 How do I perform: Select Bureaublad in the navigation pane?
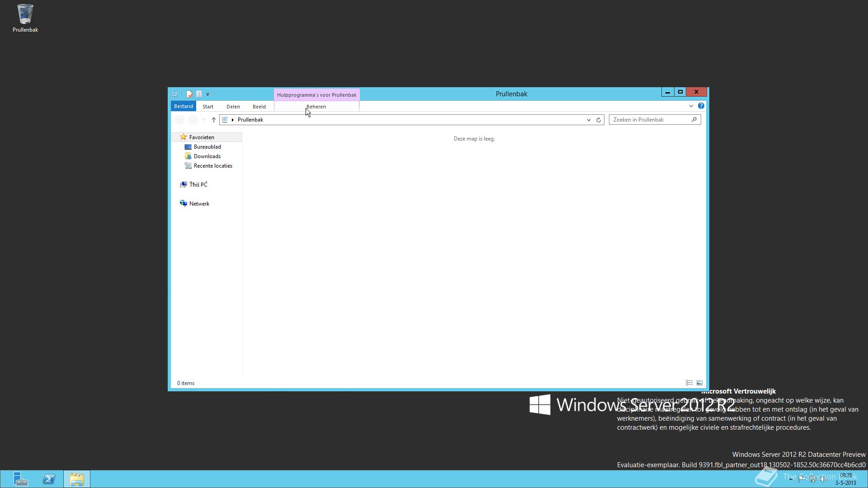coord(207,147)
